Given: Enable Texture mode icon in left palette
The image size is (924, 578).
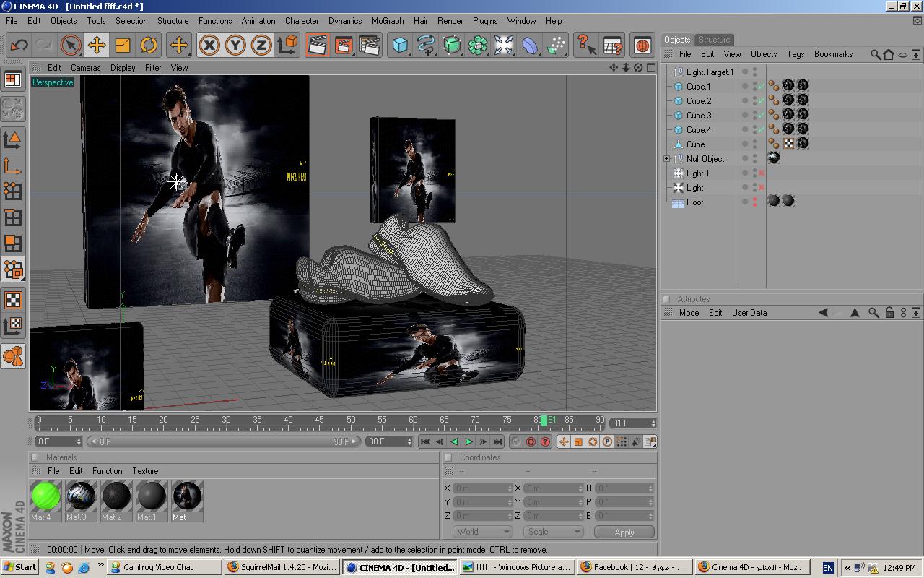Looking at the screenshot, I should click(x=13, y=299).
